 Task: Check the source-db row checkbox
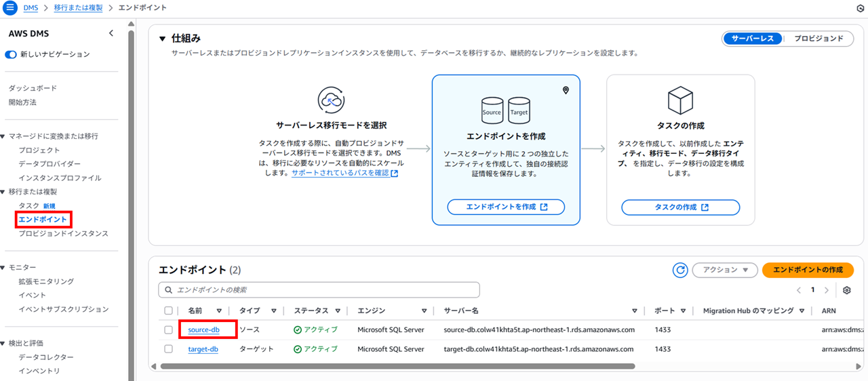[168, 330]
